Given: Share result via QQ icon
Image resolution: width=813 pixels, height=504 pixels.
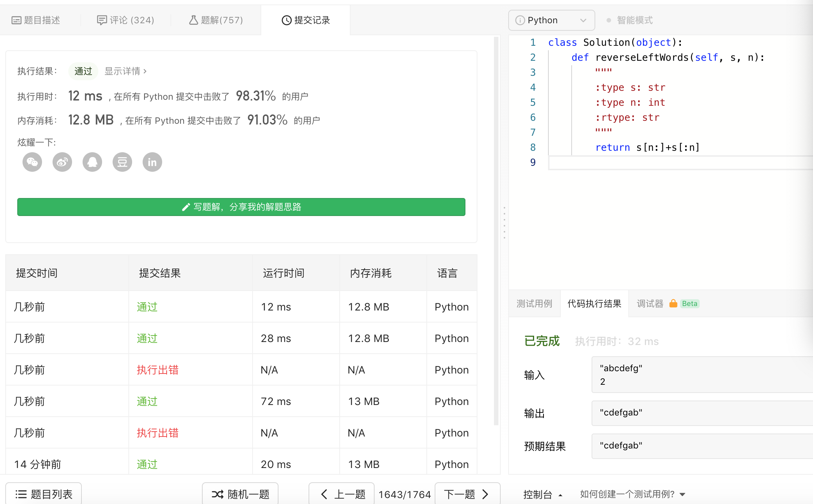Looking at the screenshot, I should [92, 162].
